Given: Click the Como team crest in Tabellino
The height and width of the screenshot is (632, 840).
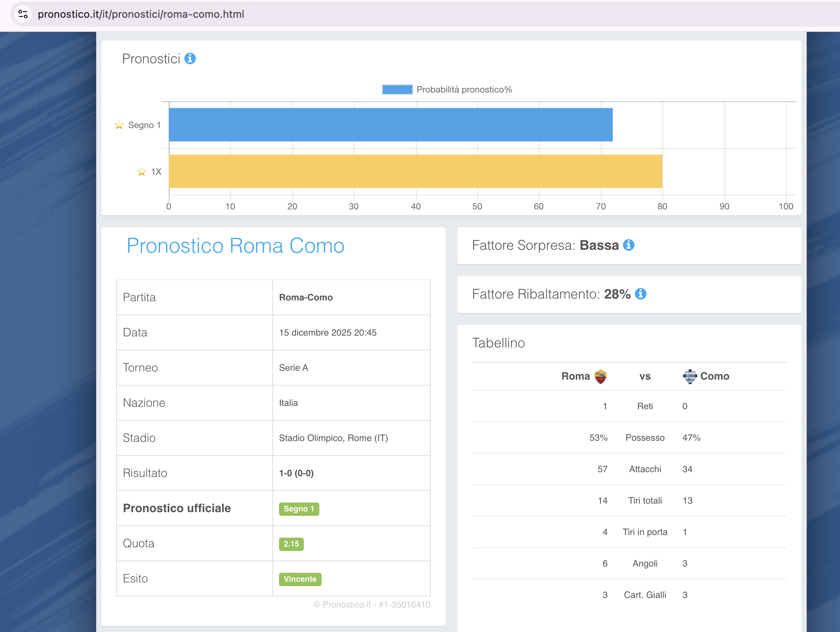Looking at the screenshot, I should (x=689, y=376).
